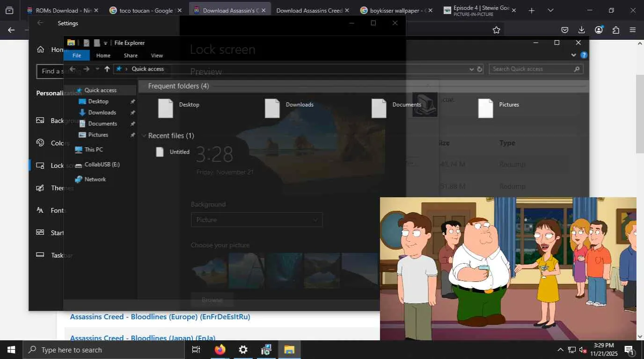
Task: Collapse the Recent files group
Action: pos(144,136)
